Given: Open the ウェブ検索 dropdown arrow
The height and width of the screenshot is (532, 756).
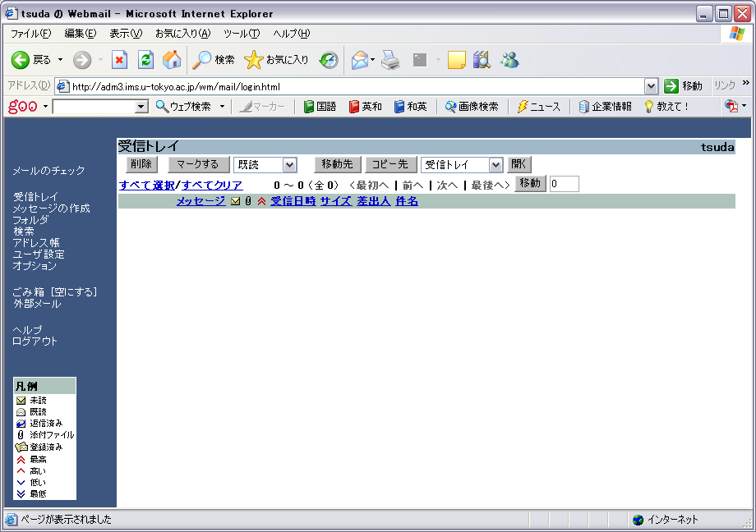Looking at the screenshot, I should coord(222,107).
